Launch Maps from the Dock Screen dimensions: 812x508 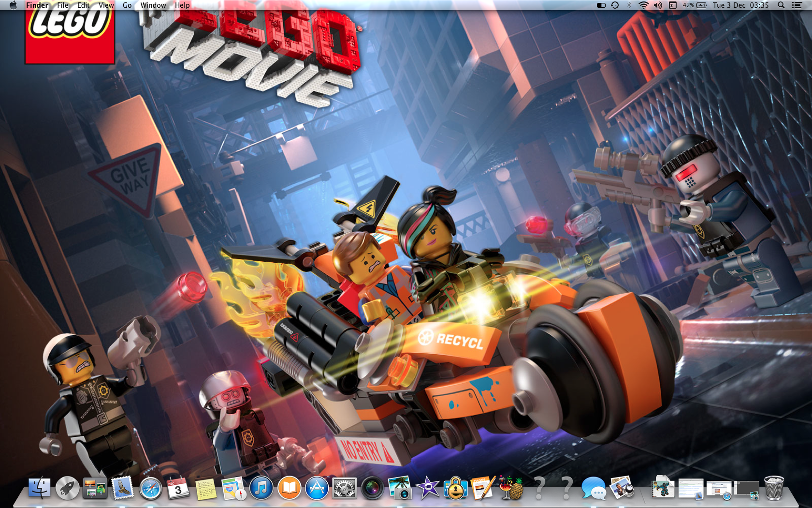click(234, 488)
